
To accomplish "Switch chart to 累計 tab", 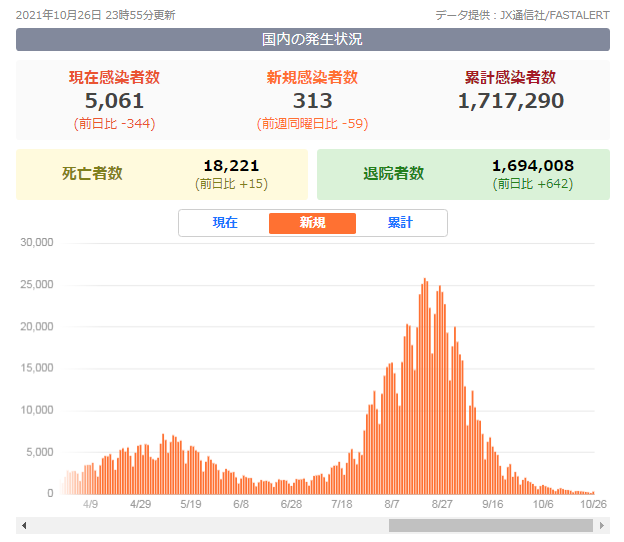I will pos(400,222).
